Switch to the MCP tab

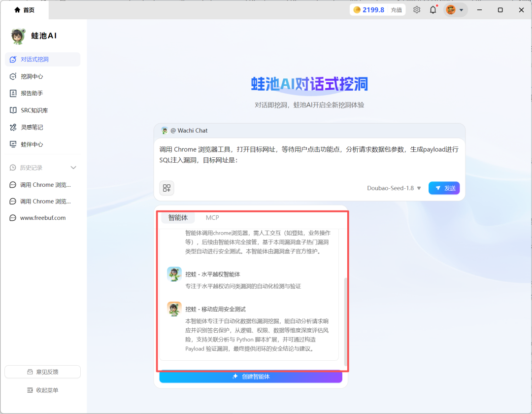pyautogui.click(x=213, y=217)
